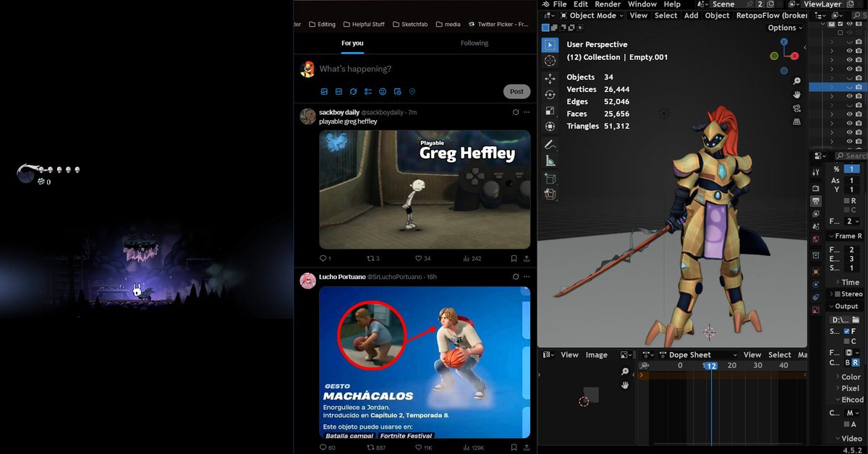Activate the Transform tool in Blender toolbar

click(x=550, y=127)
